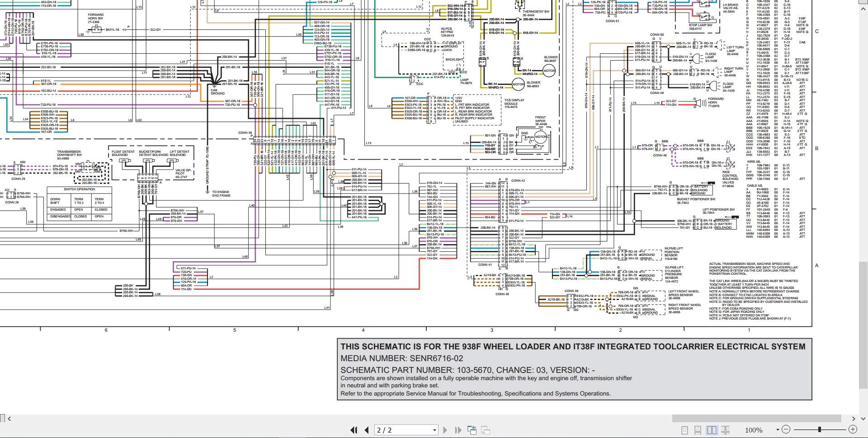Switch to facing pages layout

tap(712, 430)
